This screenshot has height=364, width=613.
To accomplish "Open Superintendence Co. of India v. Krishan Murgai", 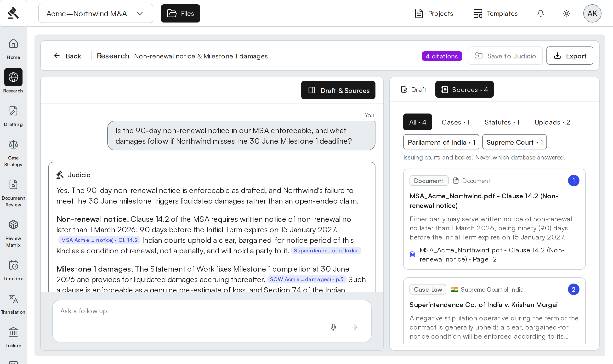I will click(483, 305).
